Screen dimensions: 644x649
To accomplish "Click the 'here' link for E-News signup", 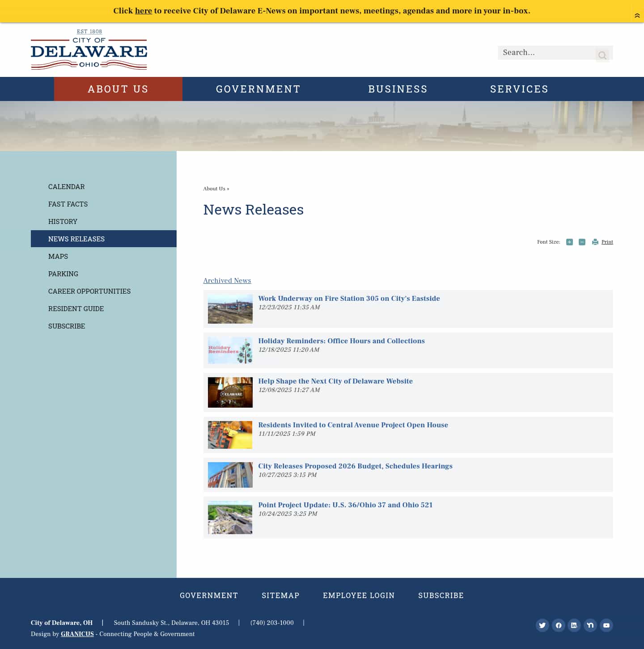I will point(143,11).
